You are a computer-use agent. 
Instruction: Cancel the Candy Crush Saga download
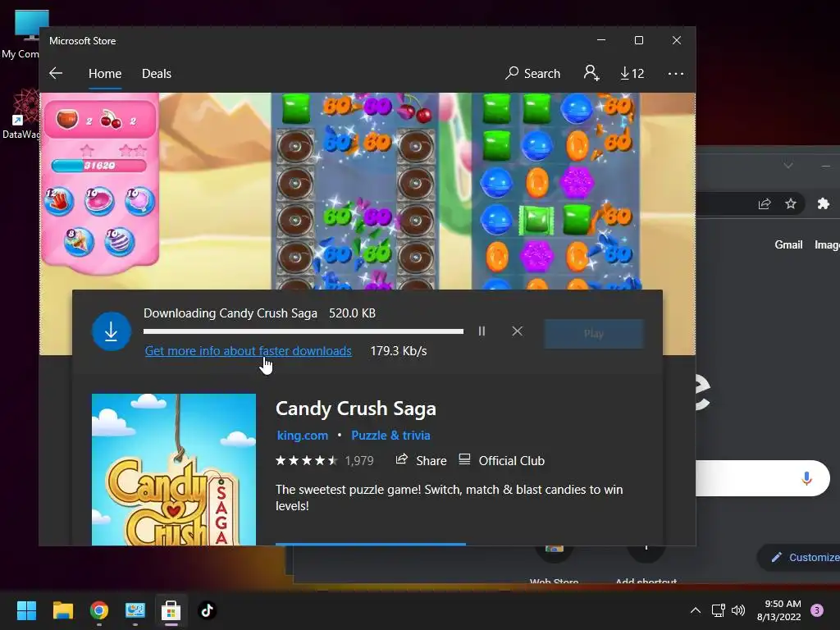coord(517,331)
